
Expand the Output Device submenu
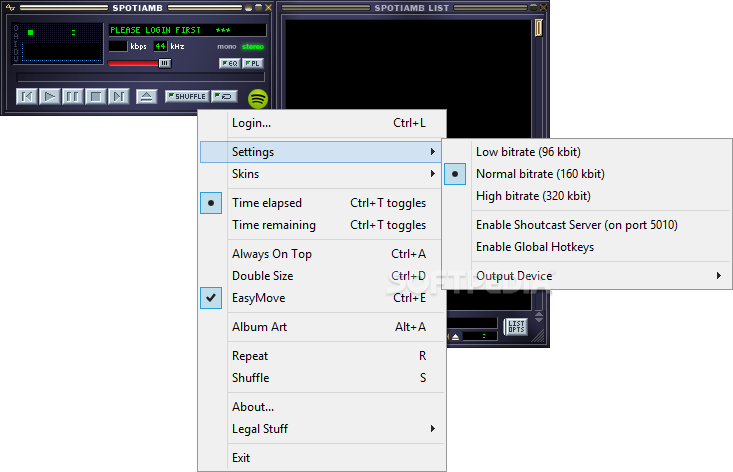pos(587,276)
